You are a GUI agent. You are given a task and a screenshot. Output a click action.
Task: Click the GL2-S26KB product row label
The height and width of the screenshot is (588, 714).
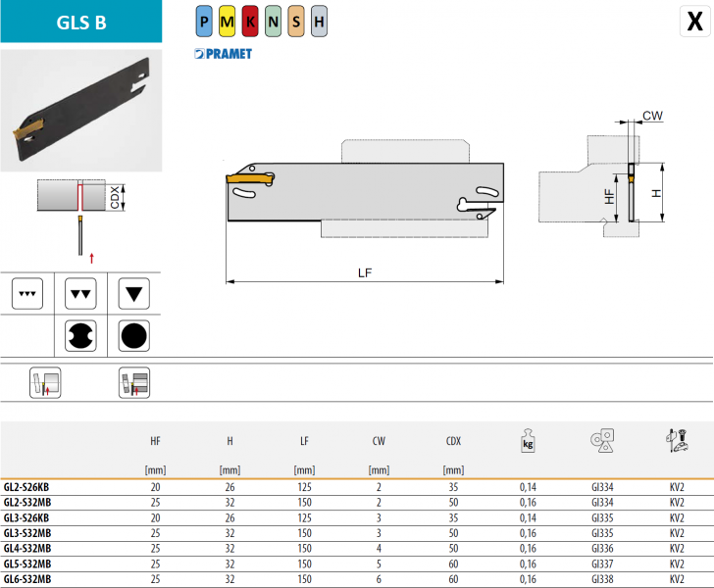coord(26,487)
